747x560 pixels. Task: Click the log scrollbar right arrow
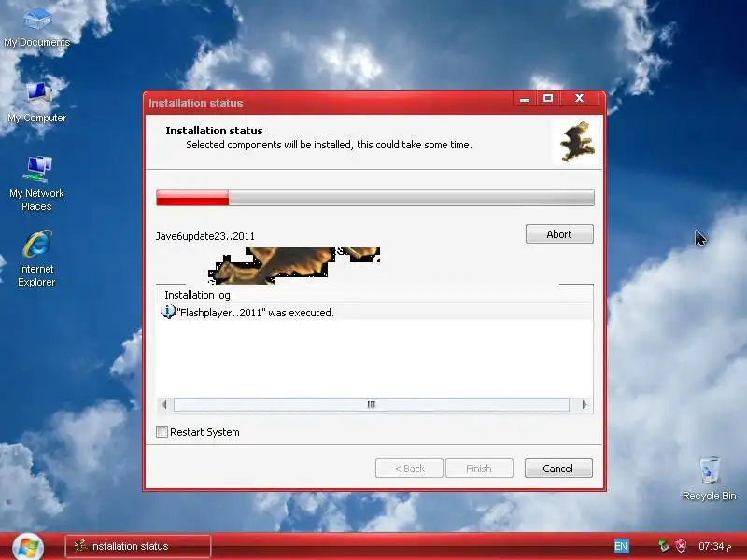coord(585,404)
